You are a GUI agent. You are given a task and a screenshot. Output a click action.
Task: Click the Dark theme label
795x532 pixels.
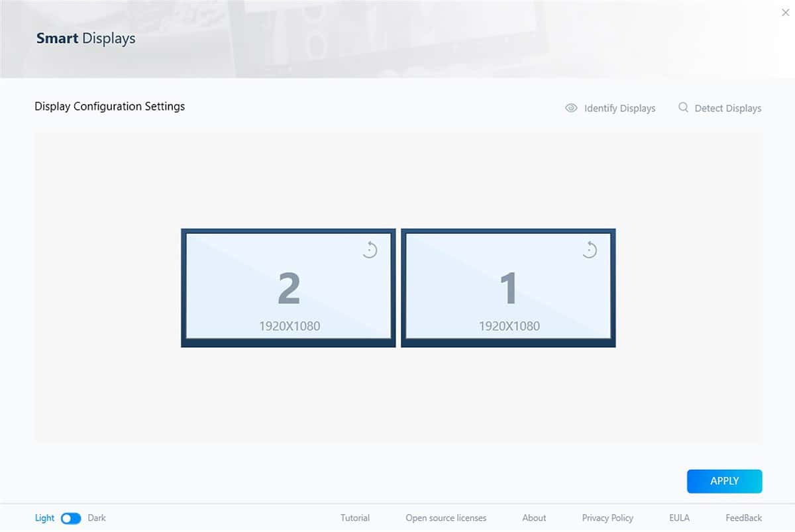pos(97,518)
